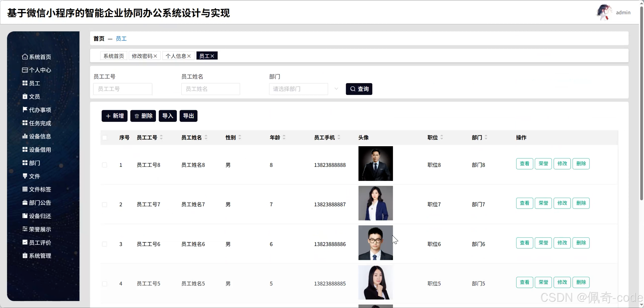Viewport: 644px width, 308px height.
Task: Check the checkbox for row 员工工号8
Action: coord(104,165)
